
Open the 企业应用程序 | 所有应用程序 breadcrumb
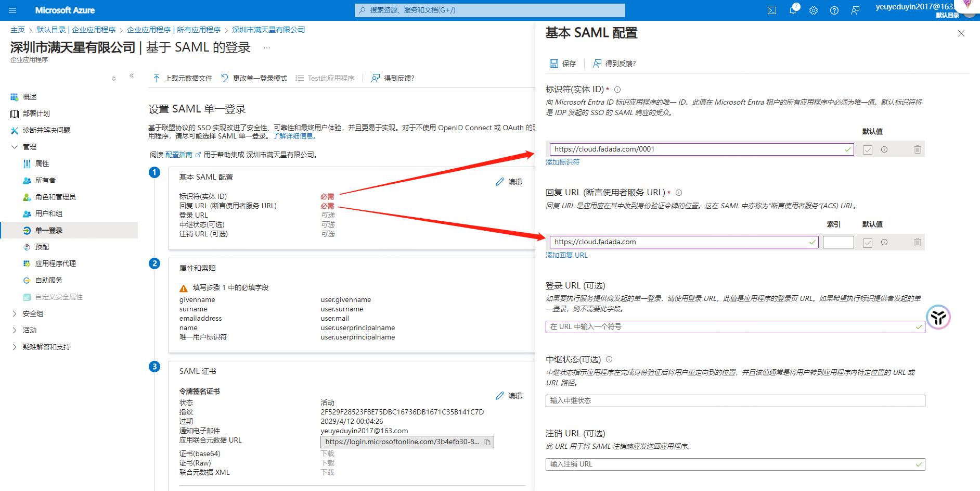(174, 30)
